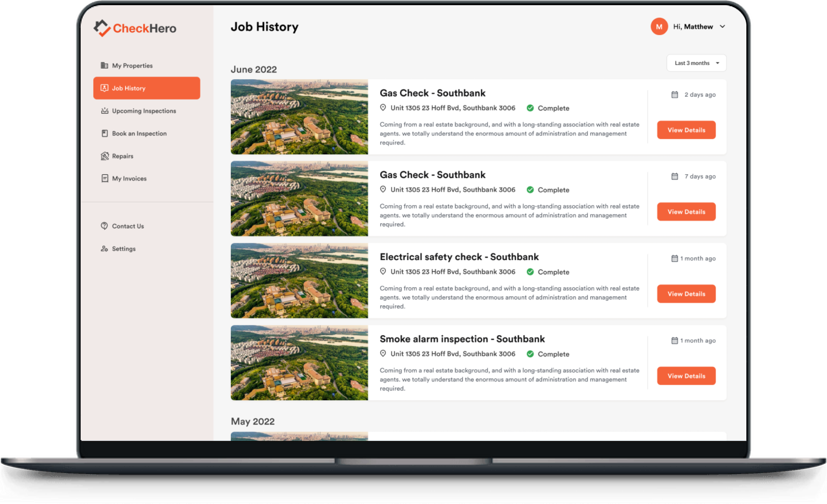Open Upcoming Inspections via its calendar icon
This screenshot has width=827, height=504.
point(104,111)
